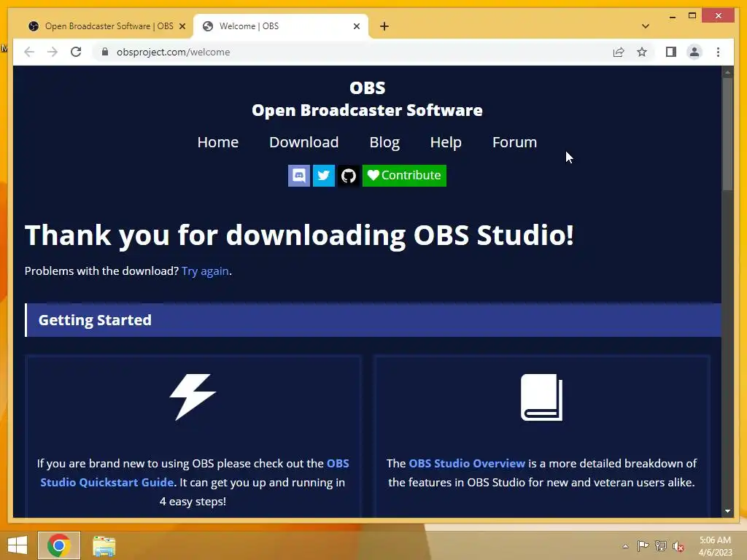Open a new tab
Viewport: 747px width, 560px height.
384,26
